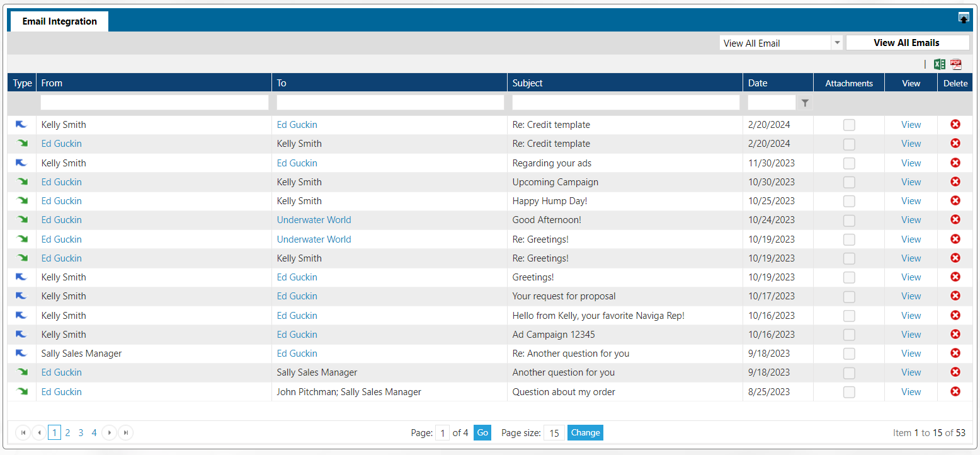The height and width of the screenshot is (455, 980).
Task: Click the Underwater World recipient link
Action: pyautogui.click(x=314, y=220)
